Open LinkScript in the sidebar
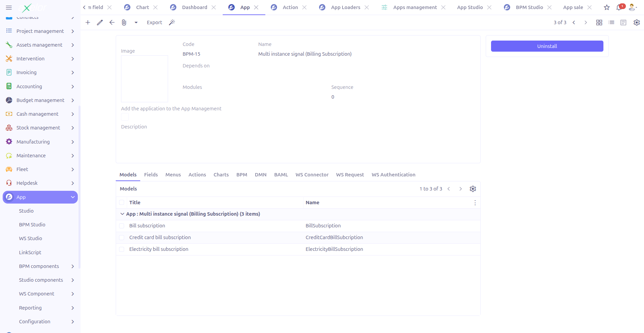Image resolution: width=644 pixels, height=333 pixels. click(30, 253)
